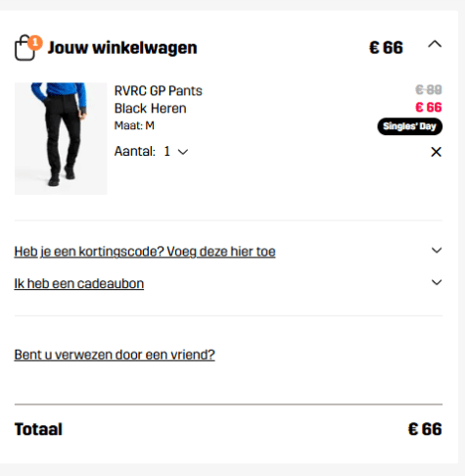Click the orange cart item count badge
The image size is (465, 476).
coord(35,43)
